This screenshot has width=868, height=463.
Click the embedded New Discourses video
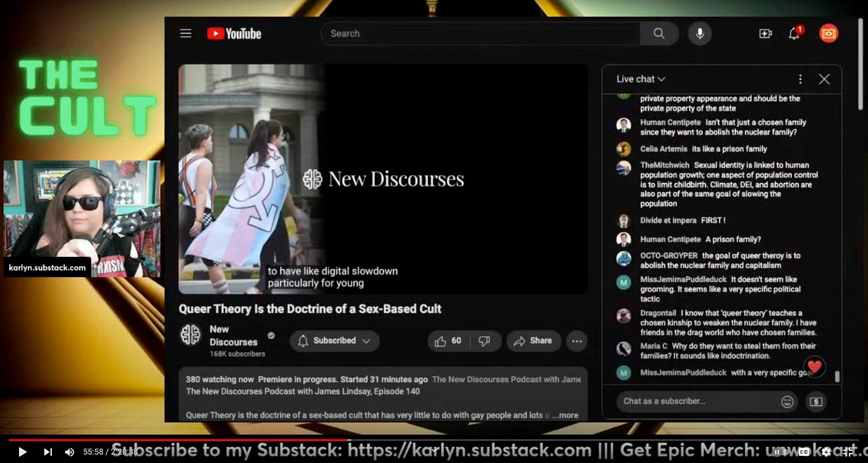(x=383, y=179)
